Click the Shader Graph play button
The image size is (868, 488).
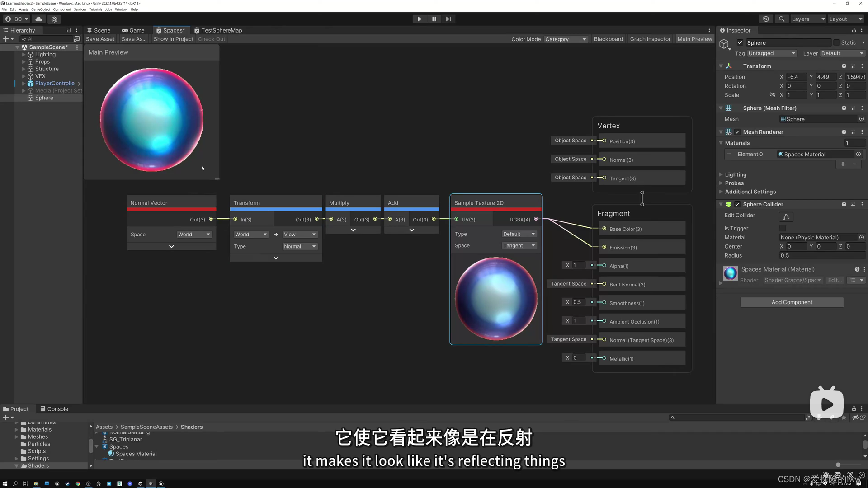[419, 19]
